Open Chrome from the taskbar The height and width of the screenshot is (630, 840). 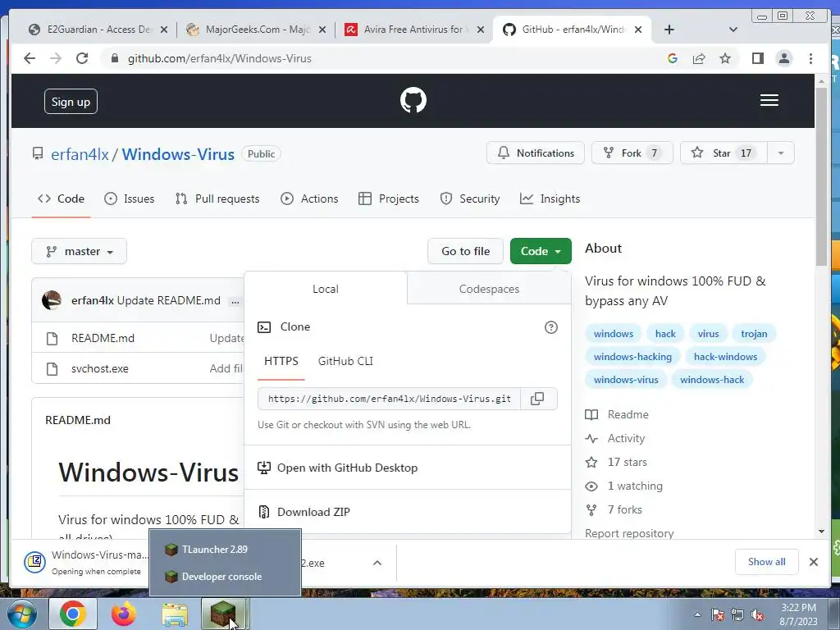(73, 614)
